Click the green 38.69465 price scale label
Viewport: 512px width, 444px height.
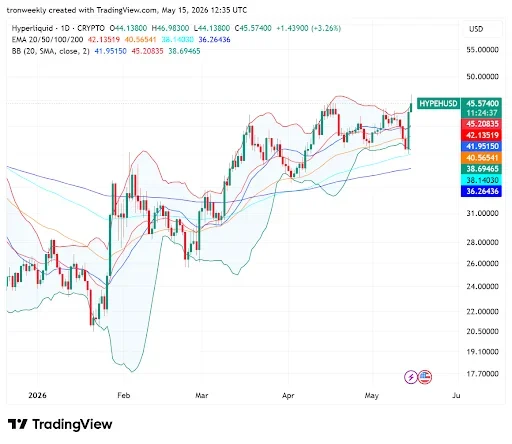(x=482, y=169)
